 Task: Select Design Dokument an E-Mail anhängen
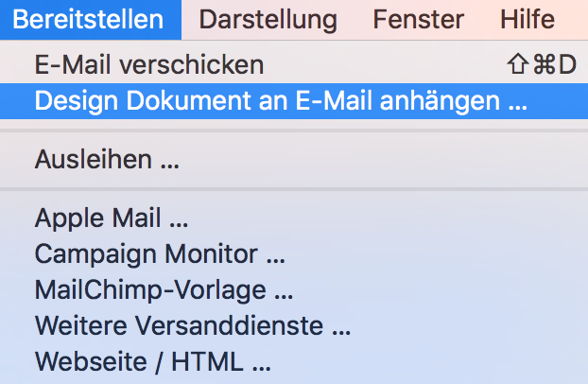click(294, 101)
